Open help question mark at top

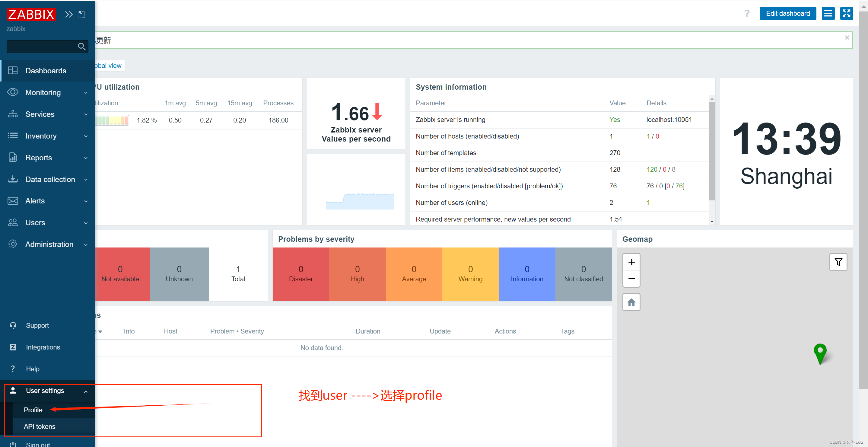[x=747, y=14]
